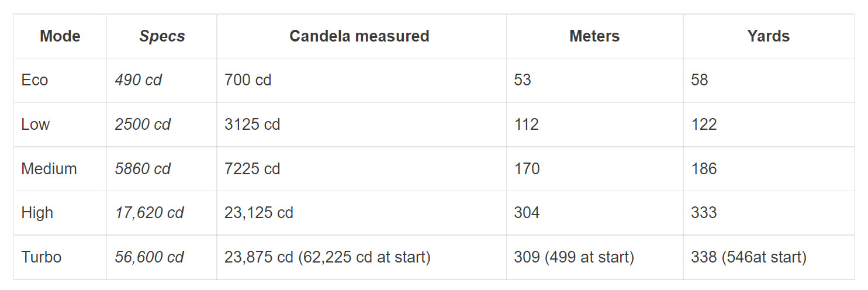Select the Medium mode cell
This screenshot has width=868, height=290.
pos(49,169)
